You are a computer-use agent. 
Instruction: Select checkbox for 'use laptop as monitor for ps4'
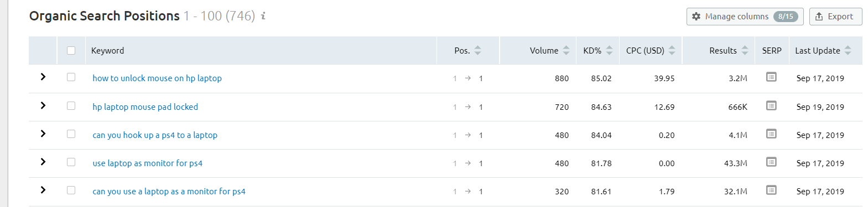tap(71, 162)
